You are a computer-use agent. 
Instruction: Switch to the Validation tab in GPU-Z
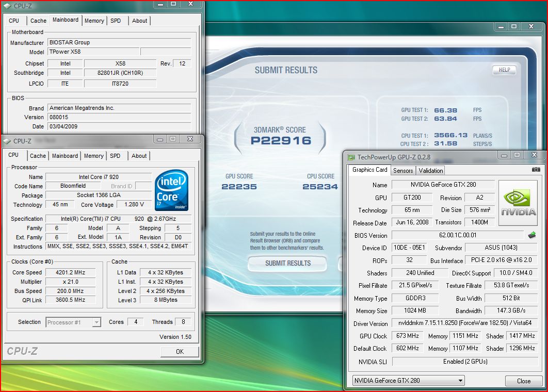pyautogui.click(x=430, y=171)
